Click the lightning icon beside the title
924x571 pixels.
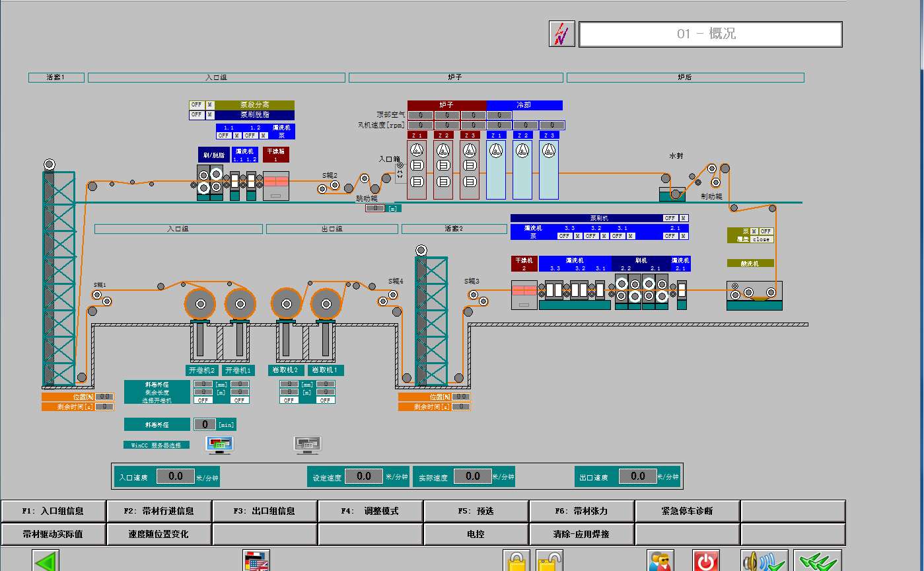[561, 34]
